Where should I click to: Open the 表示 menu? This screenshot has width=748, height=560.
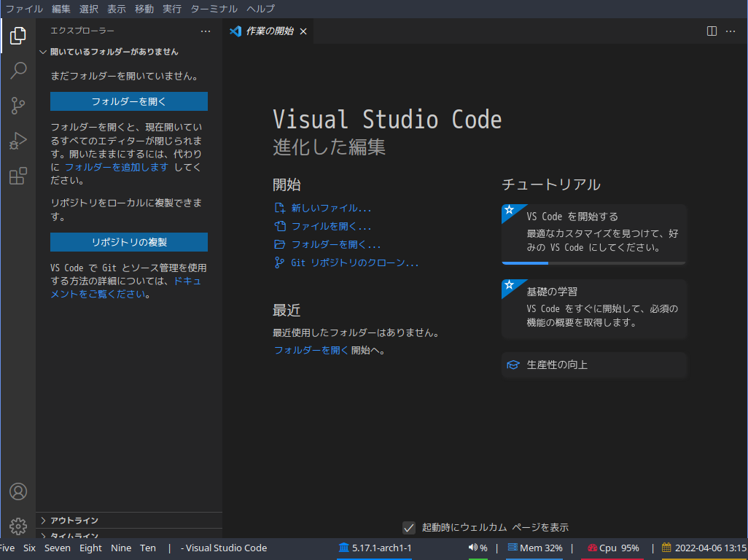coord(117,9)
